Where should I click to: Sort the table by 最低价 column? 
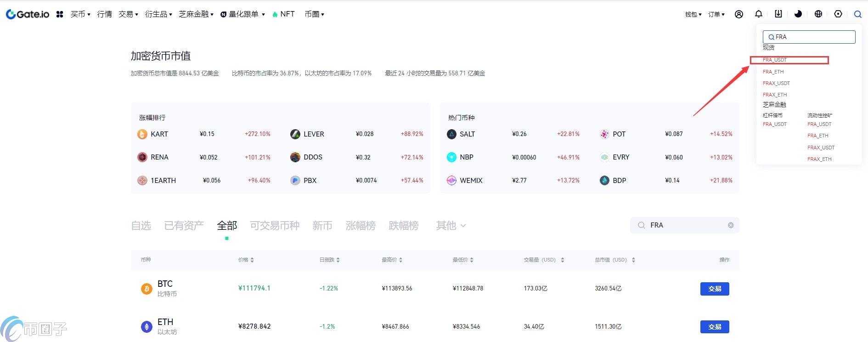463,260
